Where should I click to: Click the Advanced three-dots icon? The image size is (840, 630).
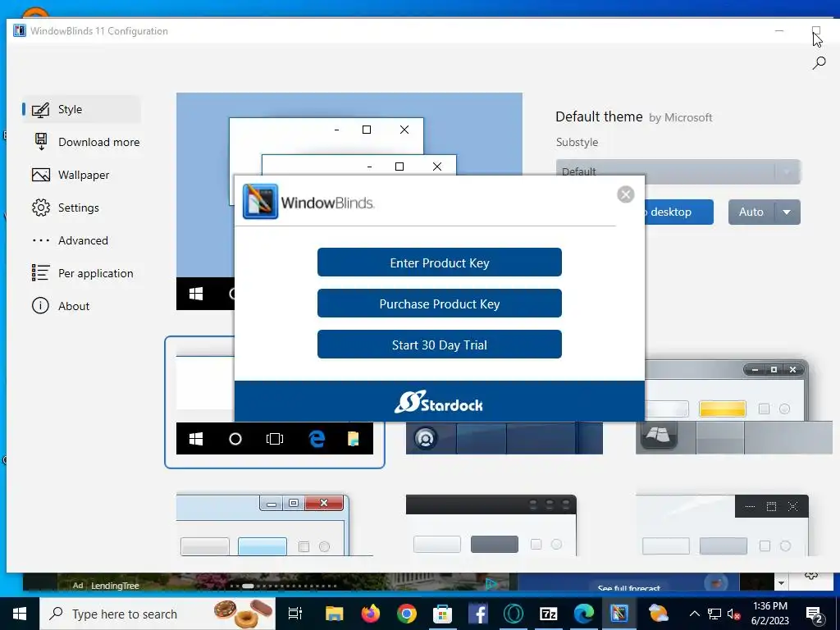(41, 240)
